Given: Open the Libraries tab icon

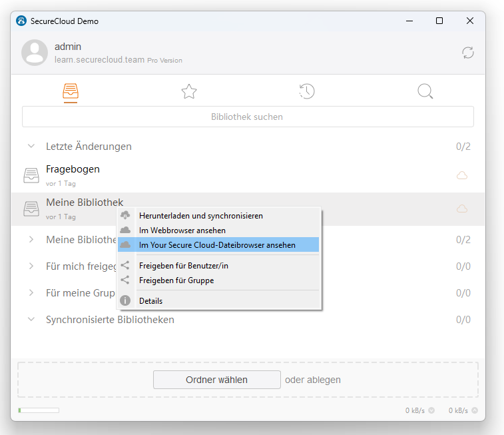Looking at the screenshot, I should point(71,91).
